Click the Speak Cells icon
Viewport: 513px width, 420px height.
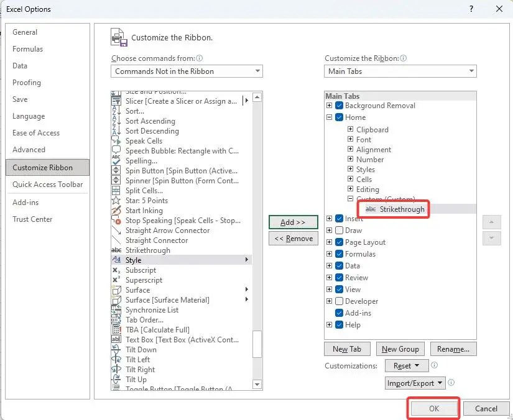tap(116, 141)
